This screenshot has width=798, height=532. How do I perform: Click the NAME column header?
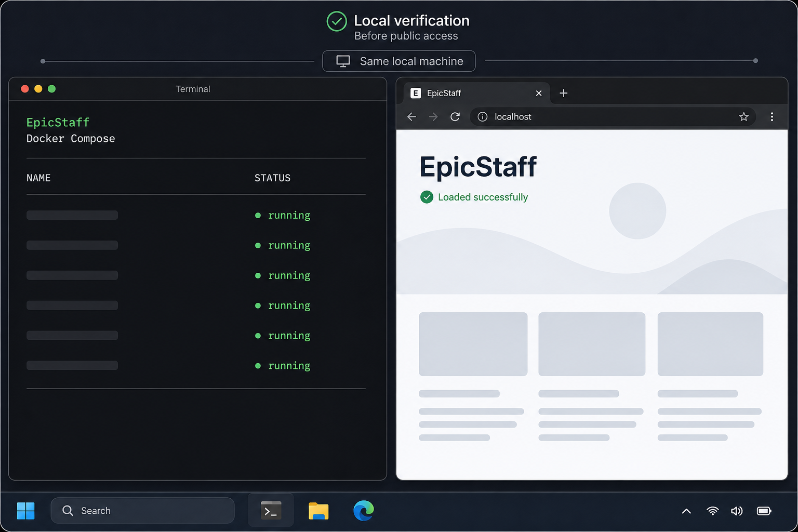(38, 178)
